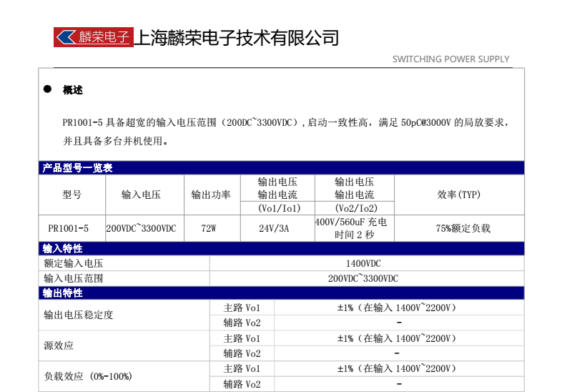The width and height of the screenshot is (567, 392).
Task: Select the 源效应 row label
Action: (59, 346)
